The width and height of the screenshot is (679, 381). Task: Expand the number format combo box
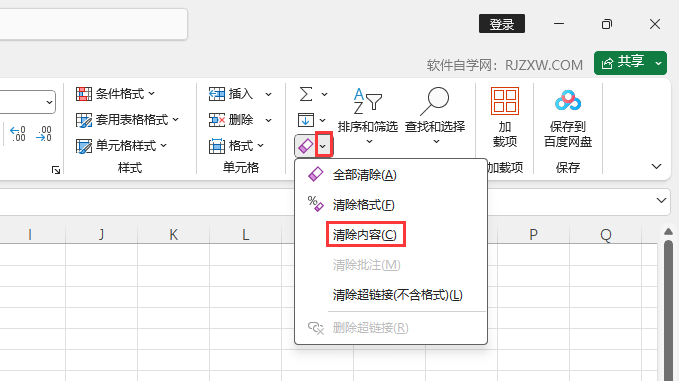pyautogui.click(x=49, y=102)
